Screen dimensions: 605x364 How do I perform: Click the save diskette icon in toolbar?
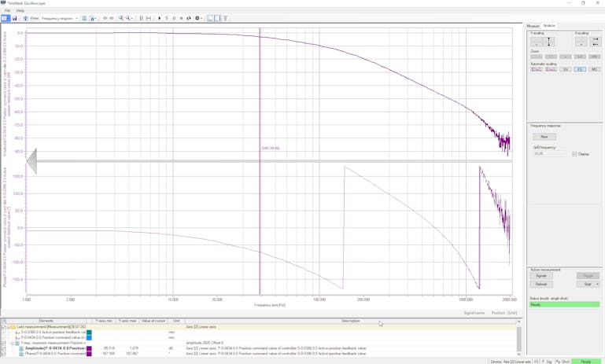pyautogui.click(x=15, y=18)
